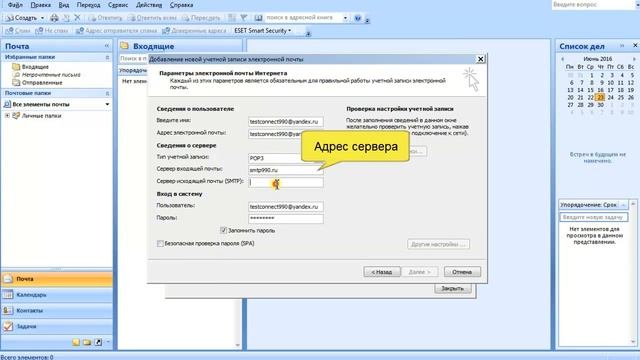Image resolution: width=640 pixels, height=360 pixels.
Task: Open the navigation pane configure buttons arrow
Action: point(108,342)
